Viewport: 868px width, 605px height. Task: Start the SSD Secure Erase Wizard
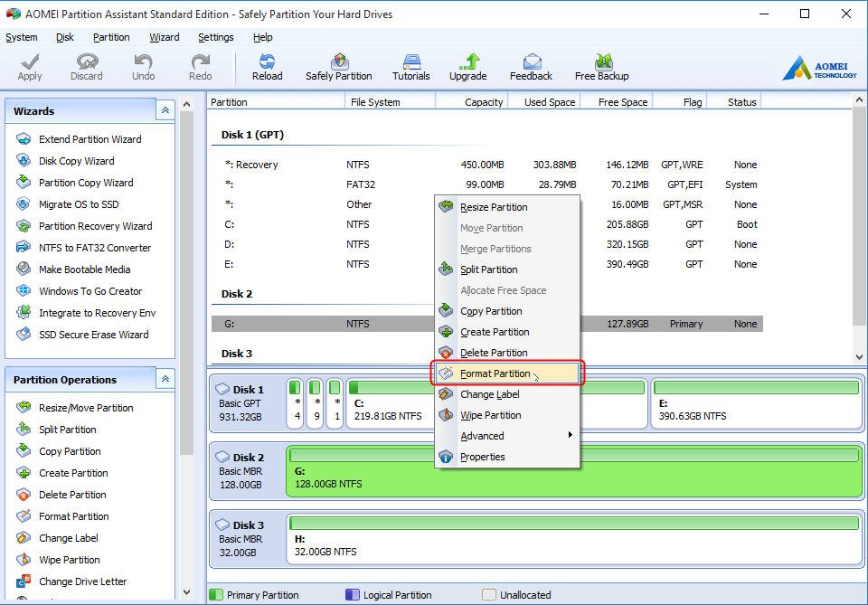coord(93,335)
